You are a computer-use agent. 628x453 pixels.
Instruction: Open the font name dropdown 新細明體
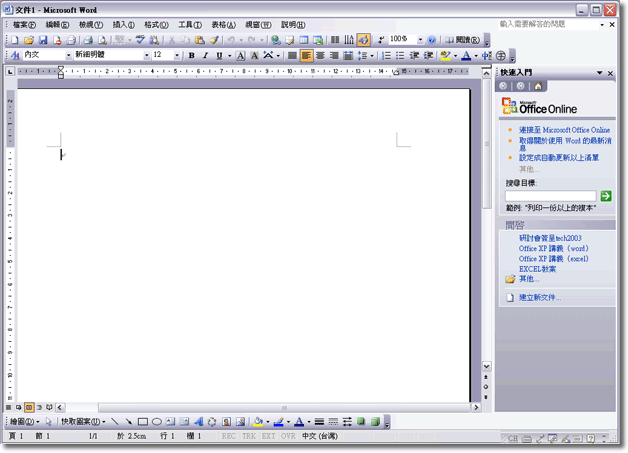(146, 56)
